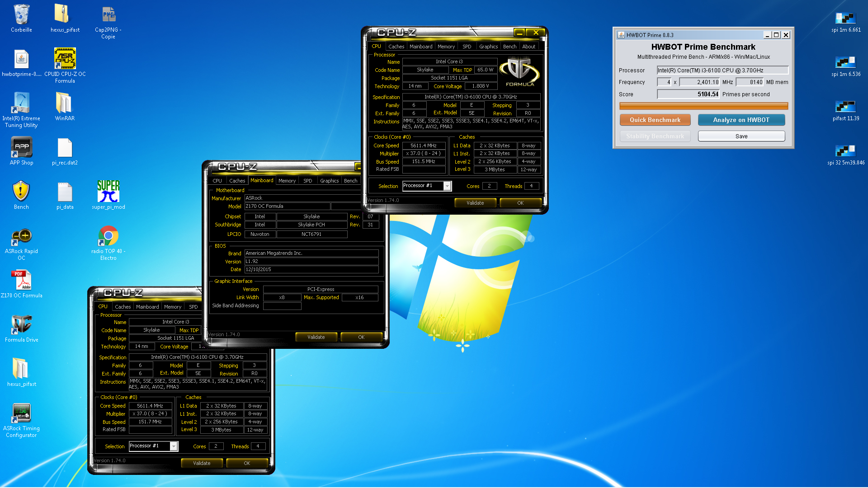Click the Score field showing 5104.54
The width and height of the screenshot is (868, 488).
click(x=688, y=94)
